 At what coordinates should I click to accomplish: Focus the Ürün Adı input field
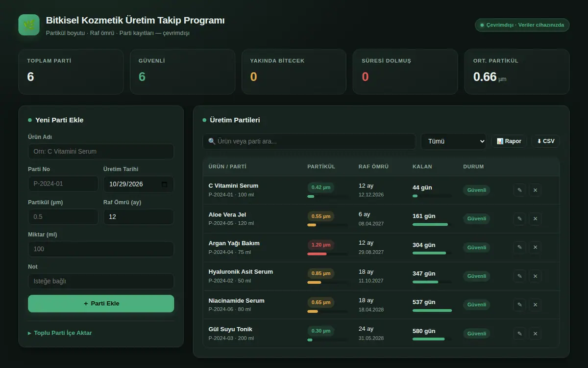point(101,152)
